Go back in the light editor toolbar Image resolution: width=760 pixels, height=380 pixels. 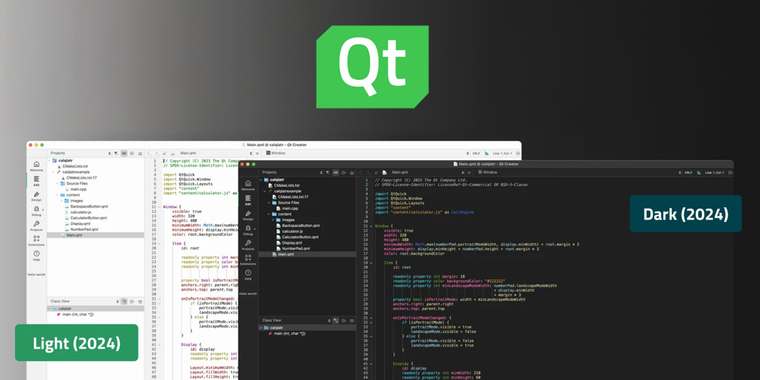tap(149, 153)
